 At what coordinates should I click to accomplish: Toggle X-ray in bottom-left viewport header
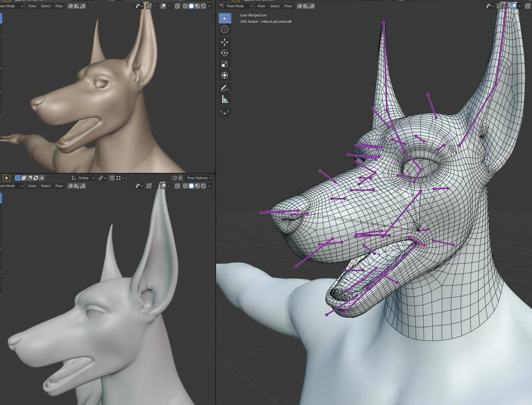tap(177, 186)
